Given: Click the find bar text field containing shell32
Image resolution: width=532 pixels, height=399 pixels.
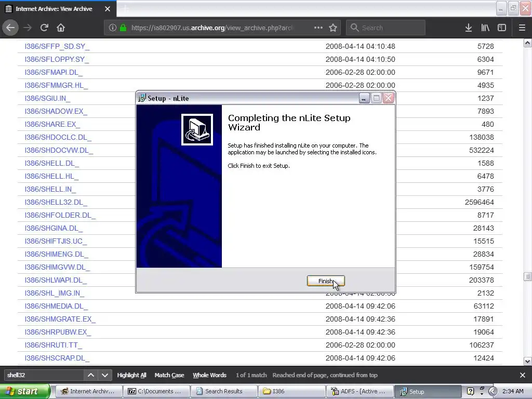Looking at the screenshot, I should (44, 375).
